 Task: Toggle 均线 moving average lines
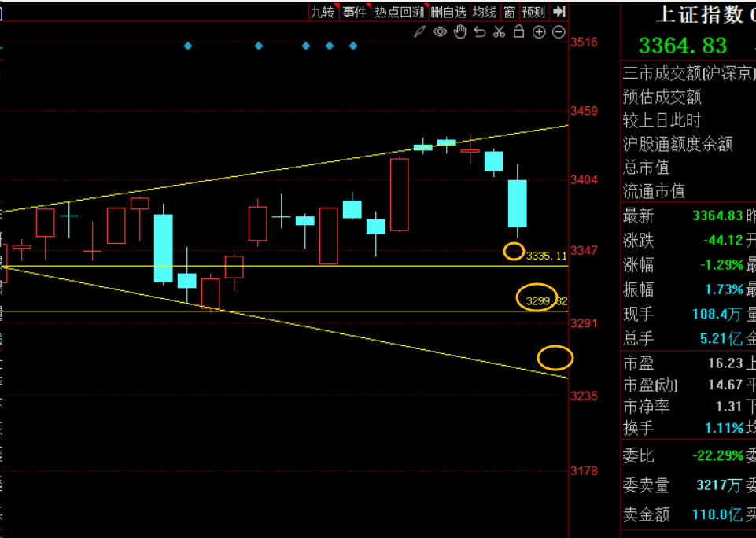(484, 12)
